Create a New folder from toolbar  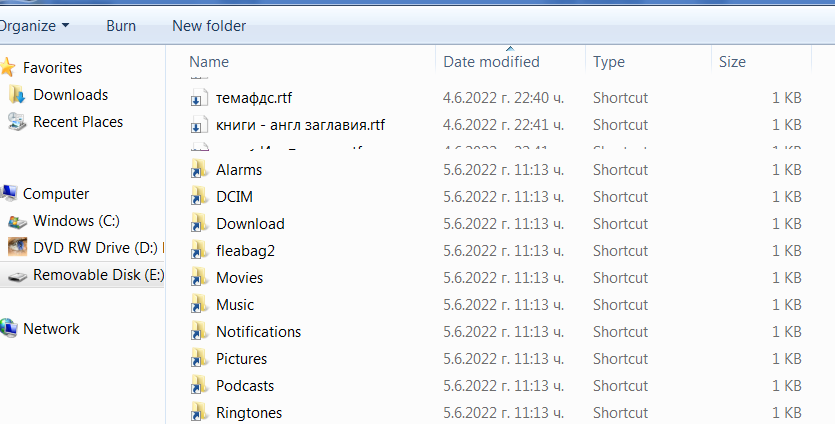point(209,26)
